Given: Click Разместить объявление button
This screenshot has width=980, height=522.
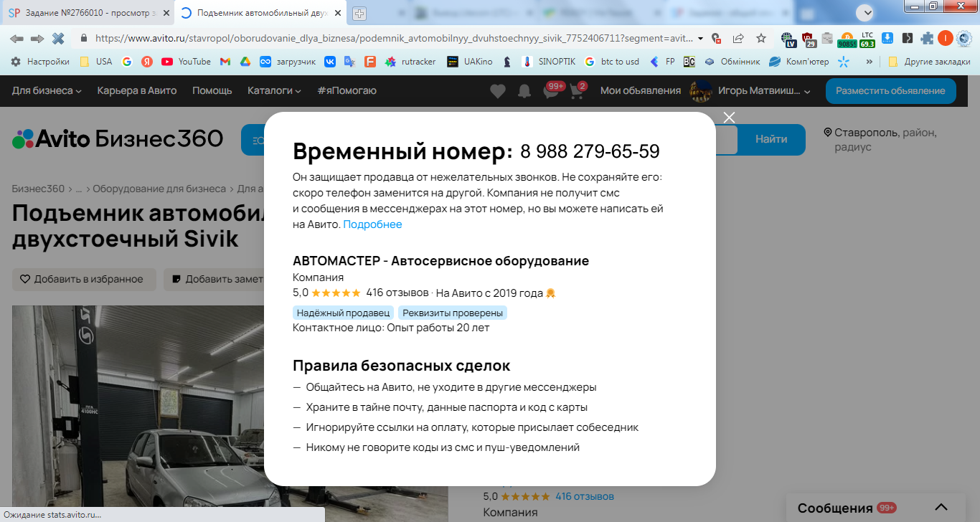Looking at the screenshot, I should click(x=890, y=91).
